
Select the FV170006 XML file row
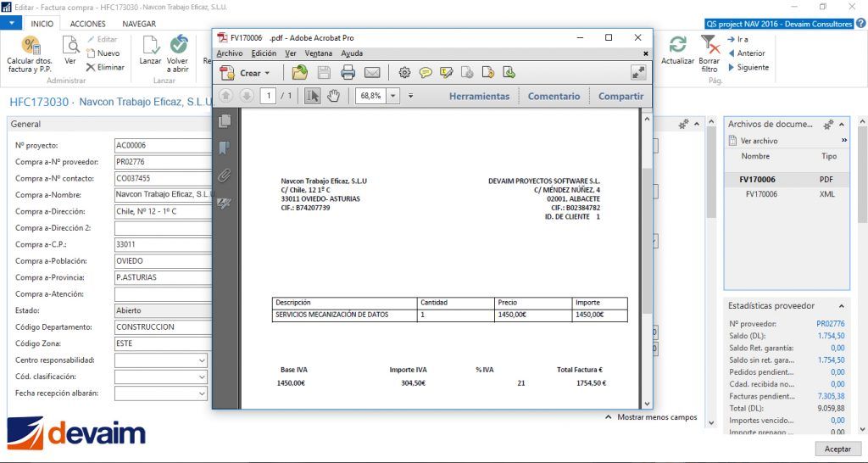(787, 194)
